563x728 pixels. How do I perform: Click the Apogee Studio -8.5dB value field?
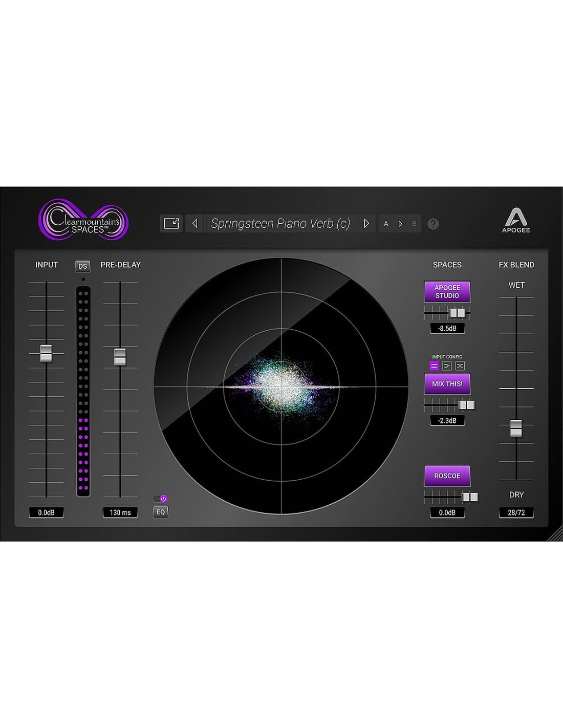(447, 329)
